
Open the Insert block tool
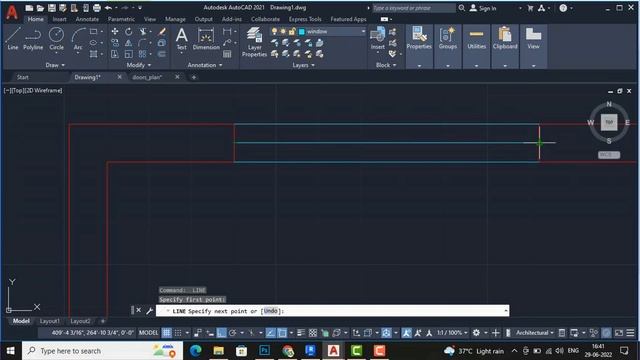pyautogui.click(x=378, y=38)
